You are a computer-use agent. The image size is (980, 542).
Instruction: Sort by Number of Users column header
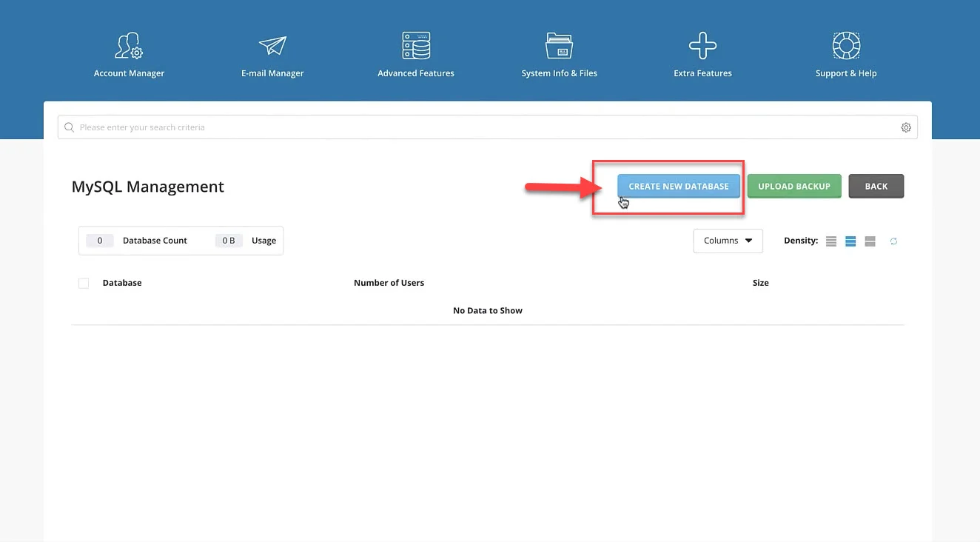[389, 283]
